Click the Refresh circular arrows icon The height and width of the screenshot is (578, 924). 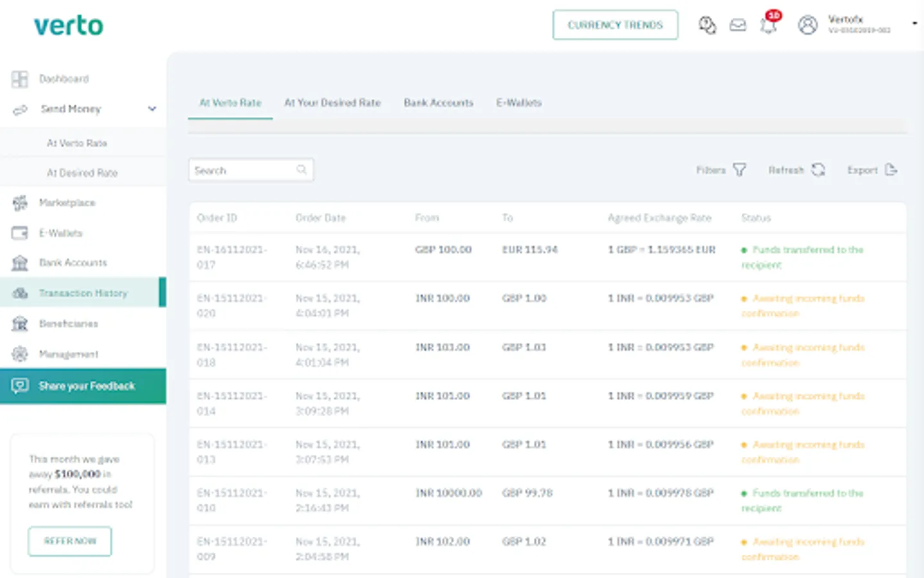[818, 170]
